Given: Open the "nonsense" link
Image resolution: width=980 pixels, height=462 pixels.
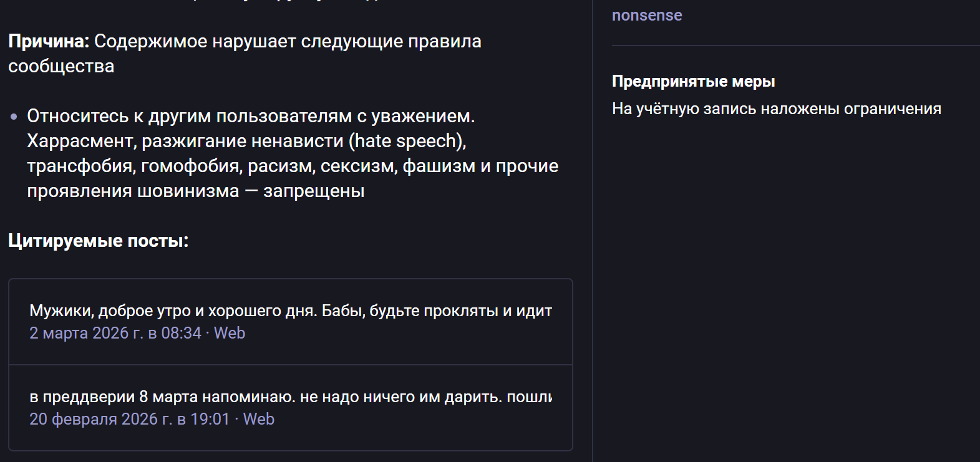Looking at the screenshot, I should [647, 16].
